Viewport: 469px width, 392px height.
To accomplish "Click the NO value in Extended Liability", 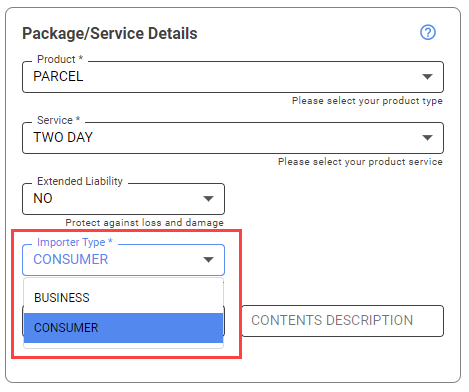I will [x=43, y=198].
